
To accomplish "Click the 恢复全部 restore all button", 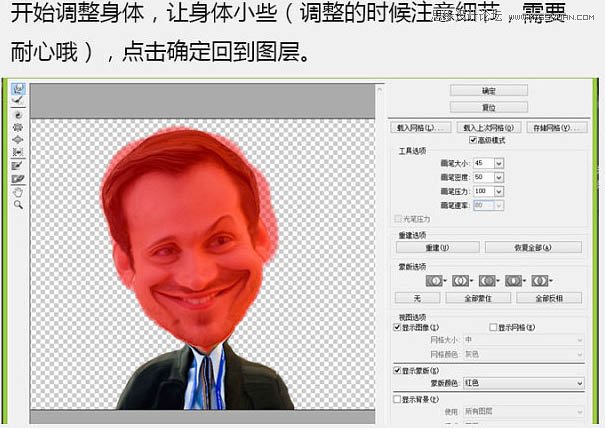I will [x=533, y=247].
